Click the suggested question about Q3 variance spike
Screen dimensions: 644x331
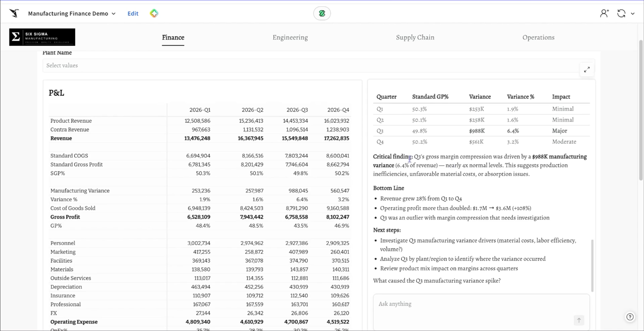(437, 281)
